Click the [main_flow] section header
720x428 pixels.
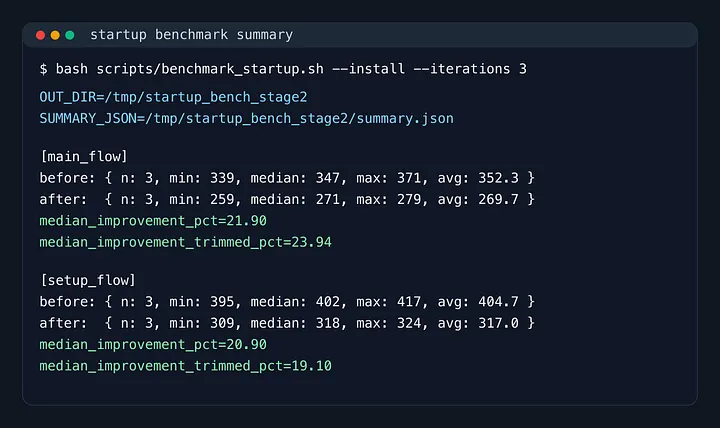[x=84, y=157]
